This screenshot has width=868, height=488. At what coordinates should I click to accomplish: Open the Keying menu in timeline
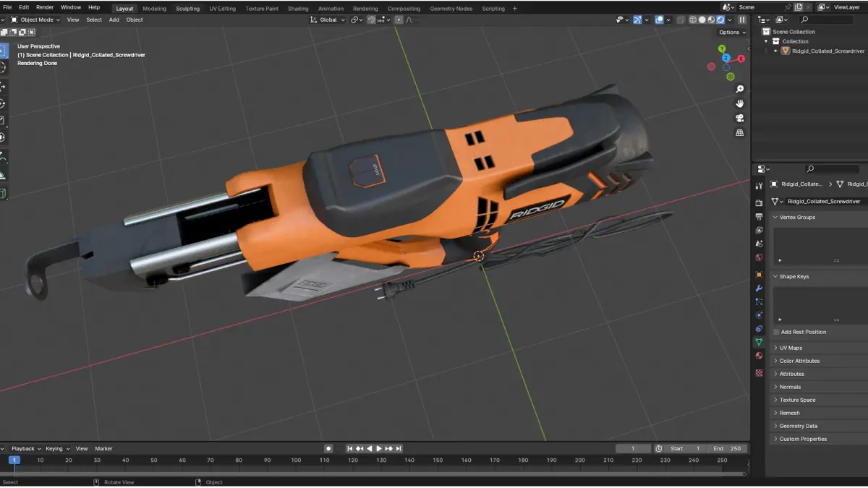56,448
